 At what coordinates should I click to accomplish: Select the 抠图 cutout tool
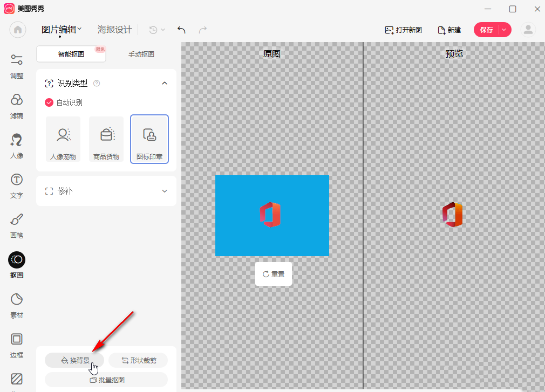point(17,266)
